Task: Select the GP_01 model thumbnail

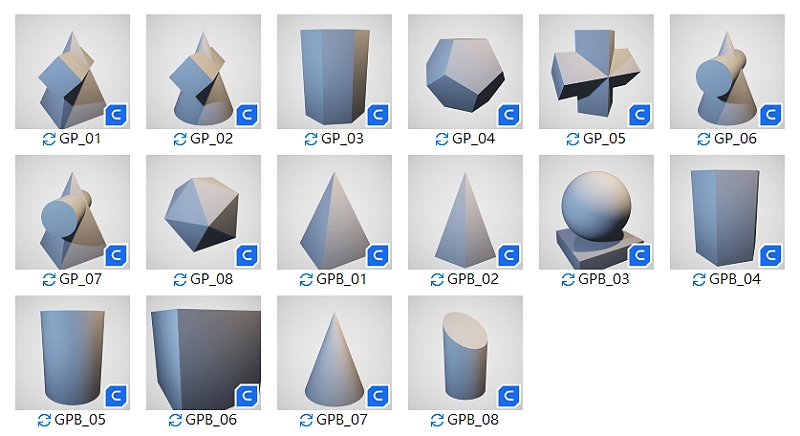Action: point(72,71)
